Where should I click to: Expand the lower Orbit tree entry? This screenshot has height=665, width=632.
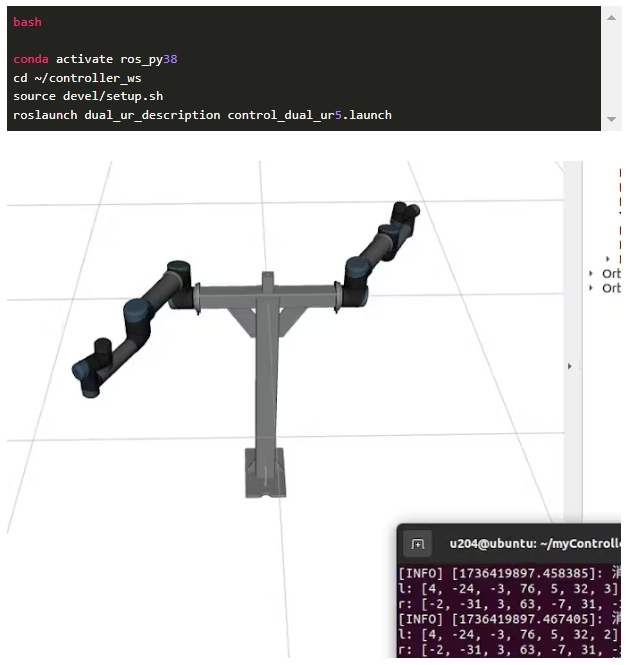tap(592, 288)
